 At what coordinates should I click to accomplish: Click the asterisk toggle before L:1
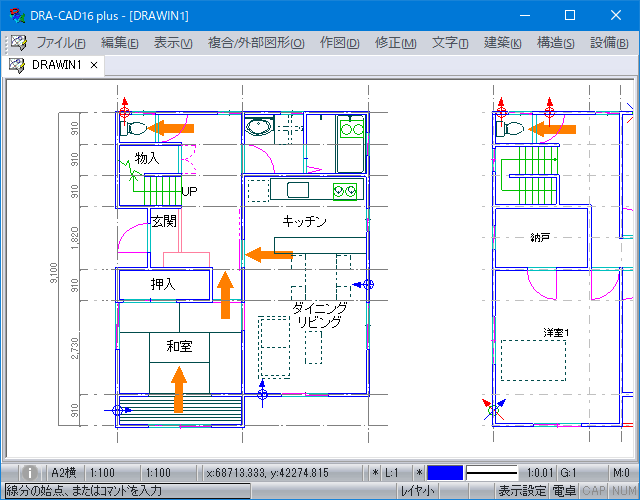(376, 472)
